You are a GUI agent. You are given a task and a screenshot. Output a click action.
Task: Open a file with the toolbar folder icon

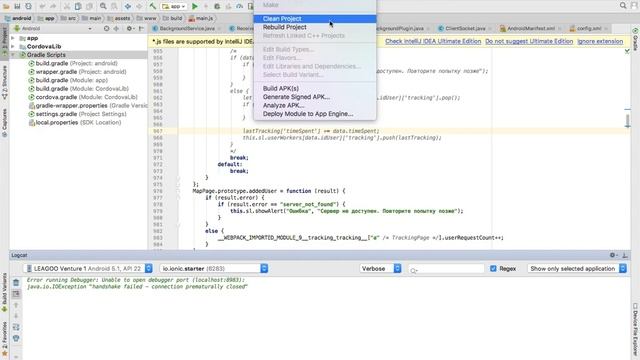6,6
